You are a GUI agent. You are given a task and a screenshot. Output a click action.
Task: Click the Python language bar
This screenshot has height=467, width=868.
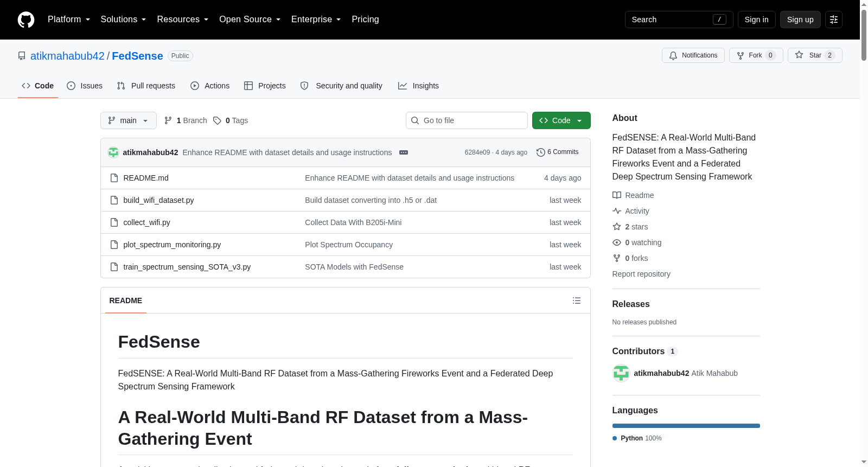[686, 426]
